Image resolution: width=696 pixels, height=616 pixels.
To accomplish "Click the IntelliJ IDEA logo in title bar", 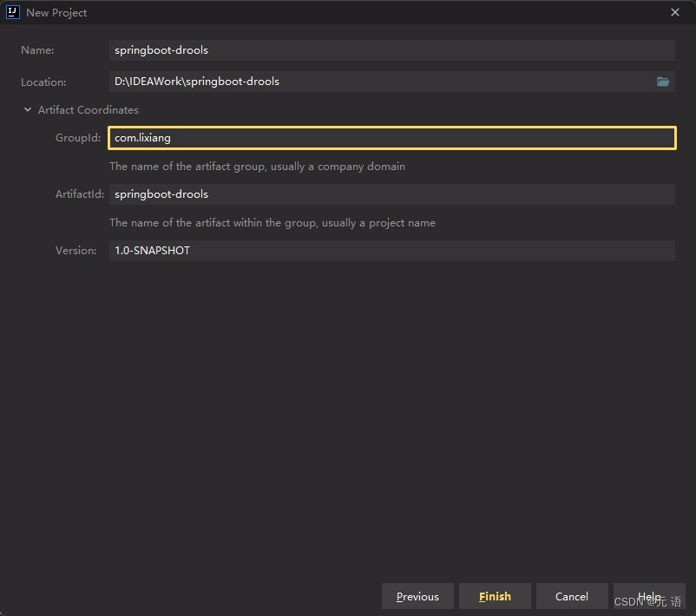I will (12, 12).
